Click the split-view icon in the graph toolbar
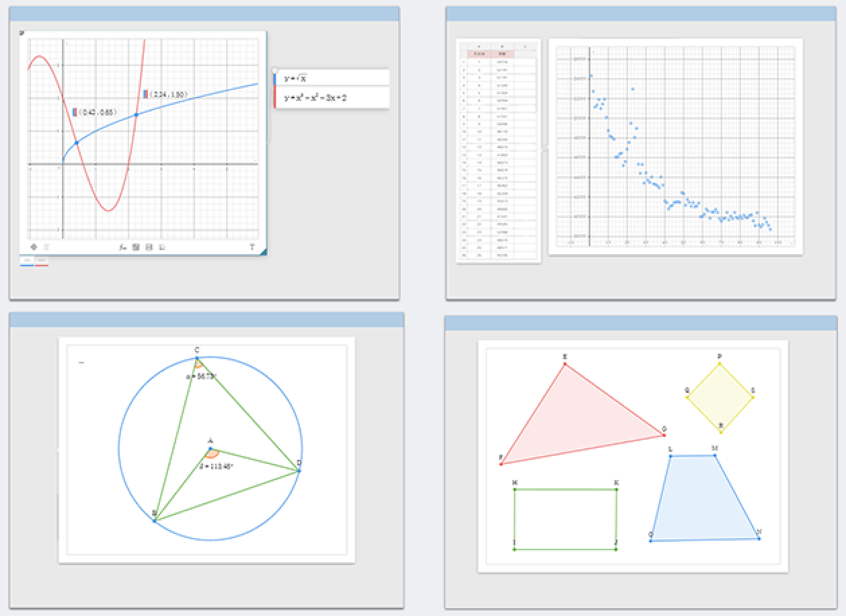 tap(149, 247)
